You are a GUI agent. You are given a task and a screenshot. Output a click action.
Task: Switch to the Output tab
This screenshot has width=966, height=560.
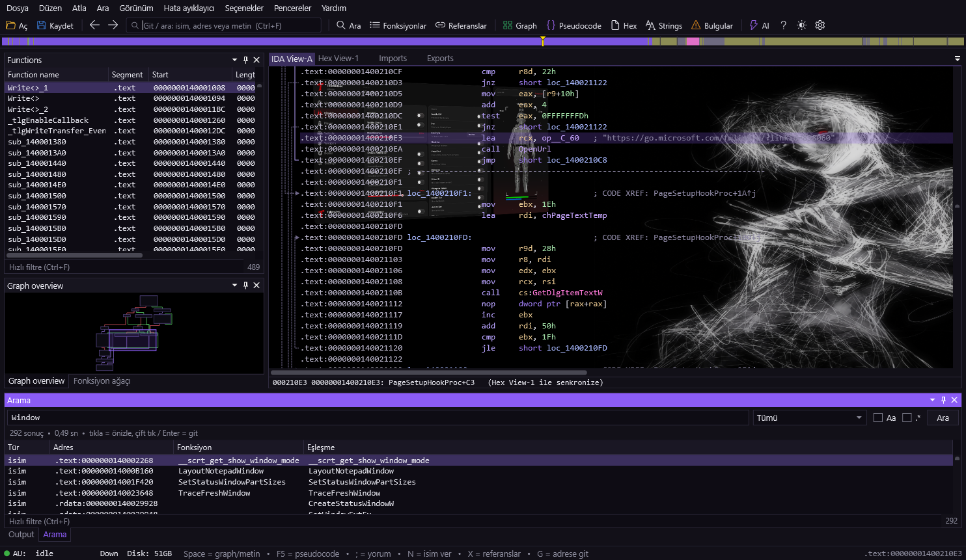[21, 535]
